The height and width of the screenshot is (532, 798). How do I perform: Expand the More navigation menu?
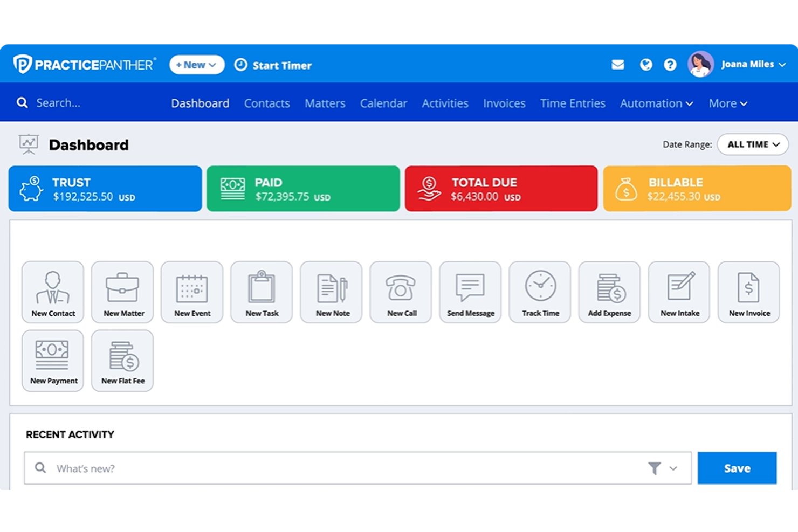point(728,103)
